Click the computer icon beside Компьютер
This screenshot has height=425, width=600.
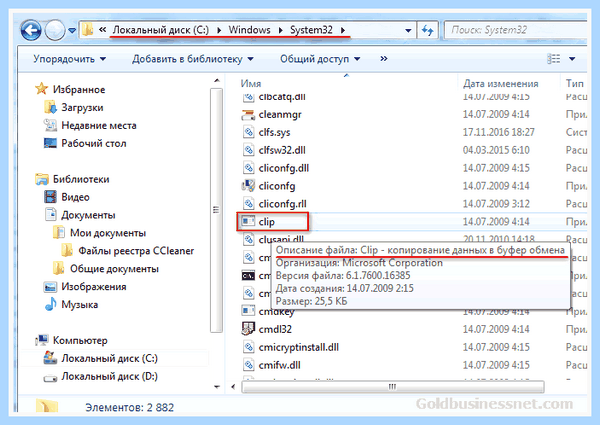pos(41,340)
